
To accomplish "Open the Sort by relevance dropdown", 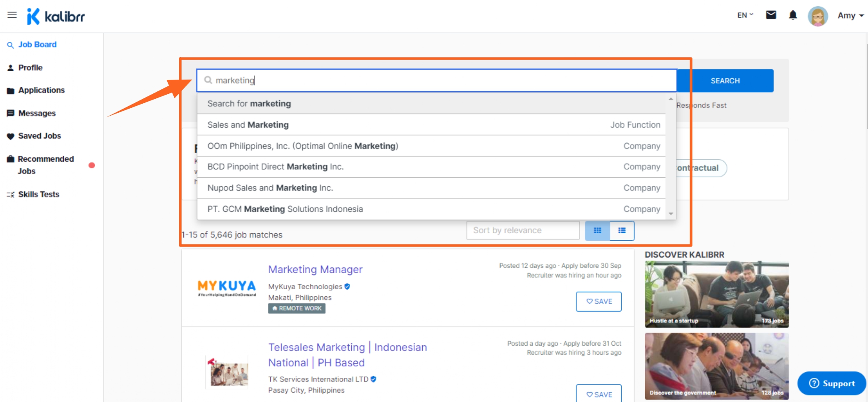I will (x=522, y=230).
